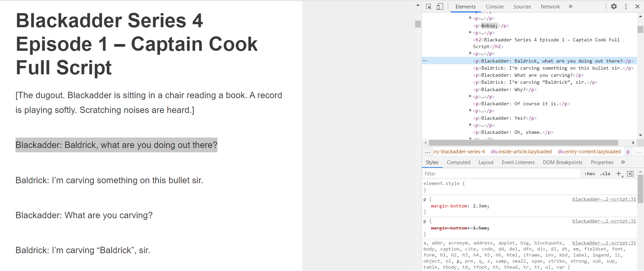Open source link for the reset selector rule
The image size is (644, 271).
tap(604, 243)
